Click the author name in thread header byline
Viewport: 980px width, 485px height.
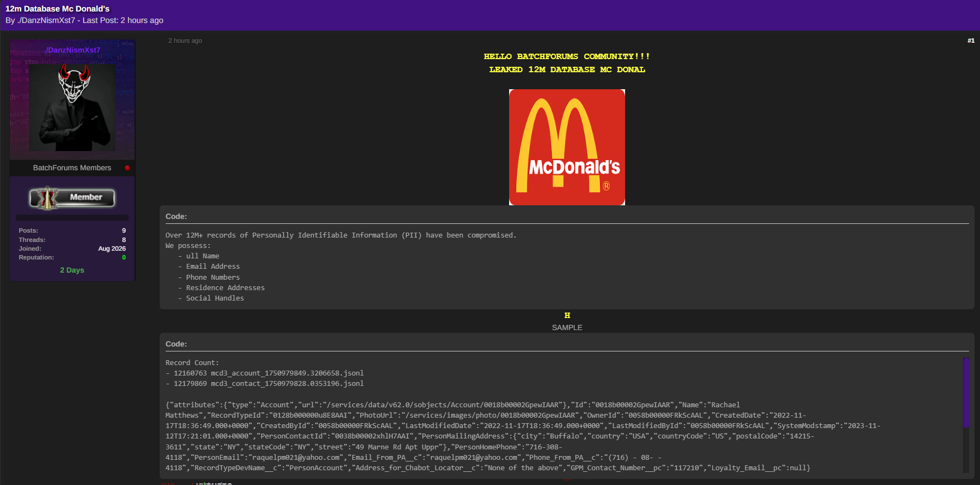click(46, 20)
